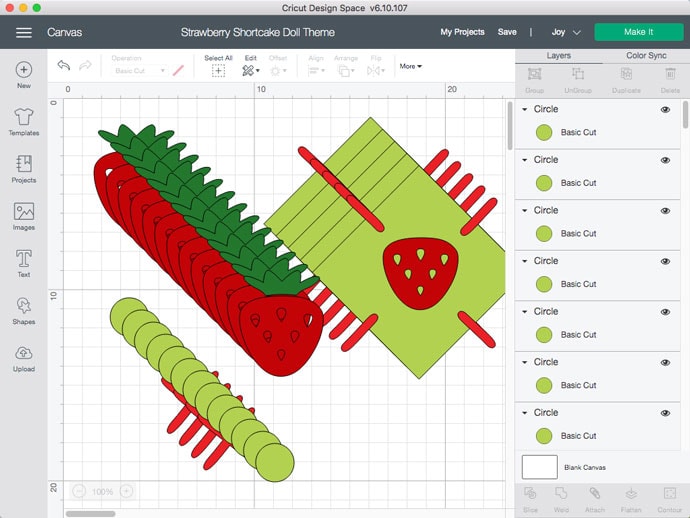Open the Upload panel

point(24,358)
